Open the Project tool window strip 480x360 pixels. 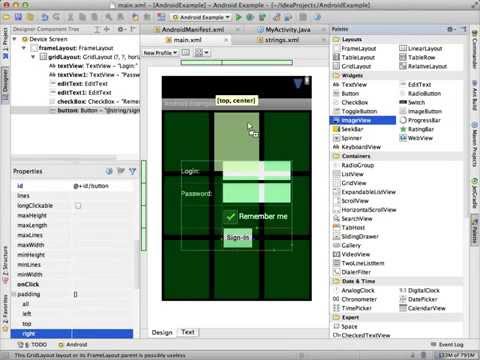(5, 43)
